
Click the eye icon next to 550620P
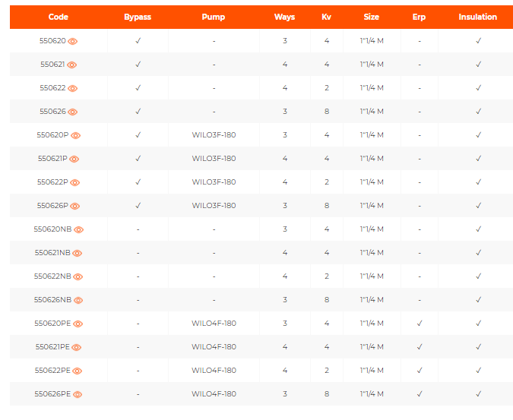tap(76, 135)
